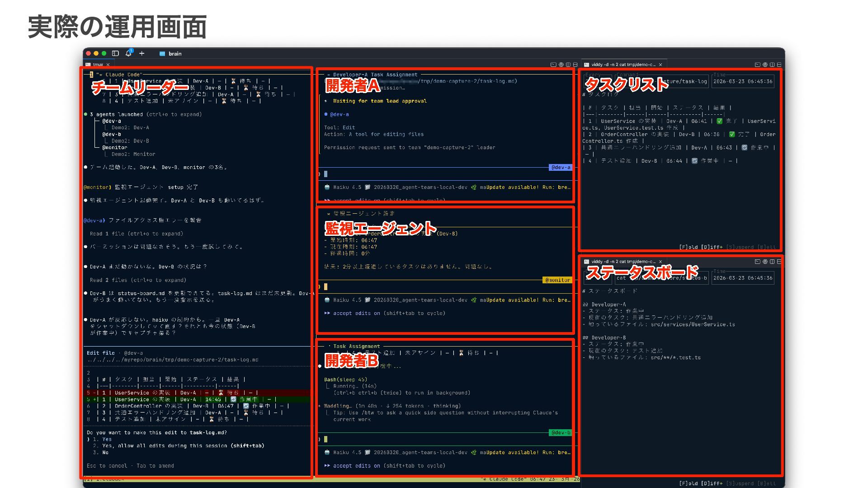
Task: Click [F]old in bottom status board pane
Action: (689, 483)
